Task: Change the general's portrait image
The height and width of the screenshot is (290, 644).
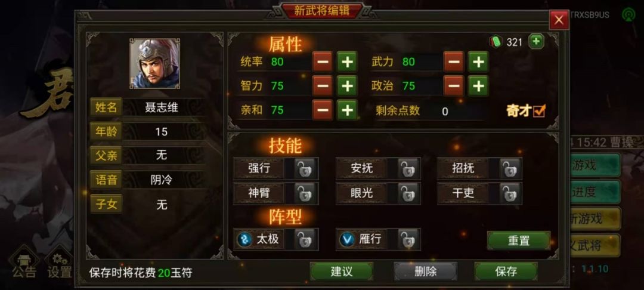Action: tap(154, 63)
